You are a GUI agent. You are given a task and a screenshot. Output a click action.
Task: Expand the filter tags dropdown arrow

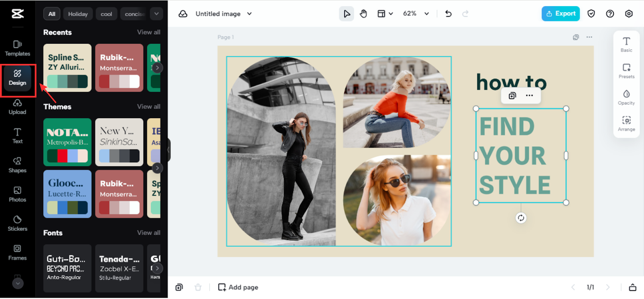[x=156, y=14]
